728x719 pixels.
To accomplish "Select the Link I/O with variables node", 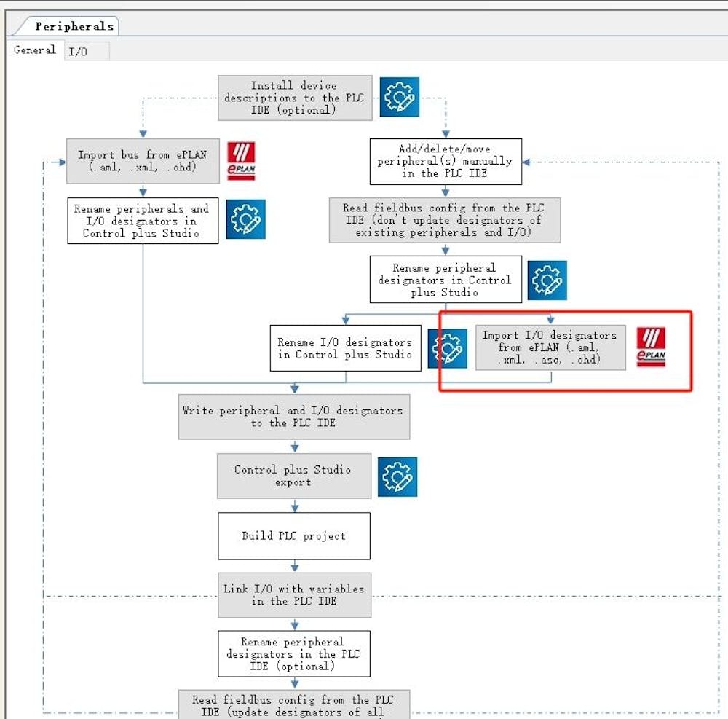I will [294, 594].
